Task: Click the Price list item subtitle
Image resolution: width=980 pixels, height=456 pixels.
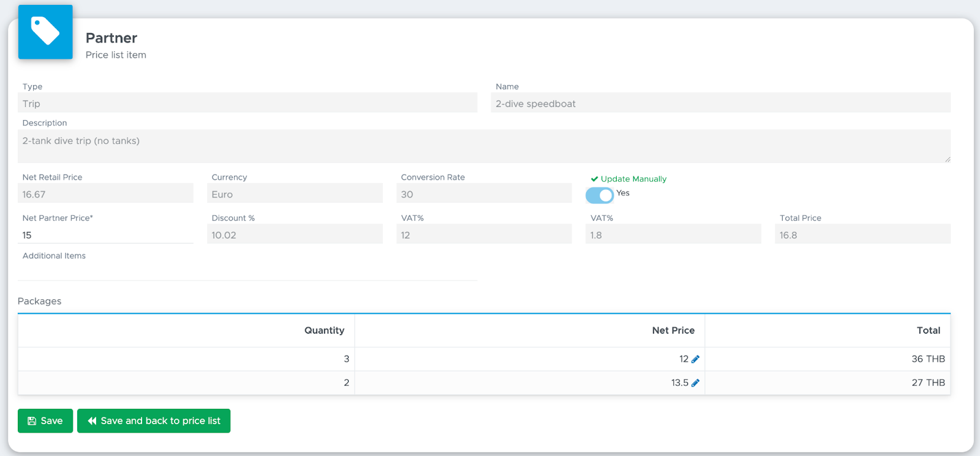Action: [x=116, y=55]
